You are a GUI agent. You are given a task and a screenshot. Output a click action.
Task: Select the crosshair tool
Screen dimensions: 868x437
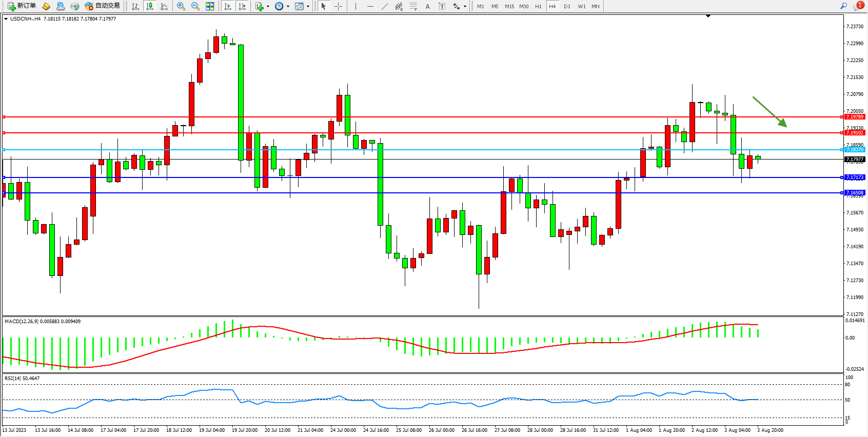coord(339,6)
